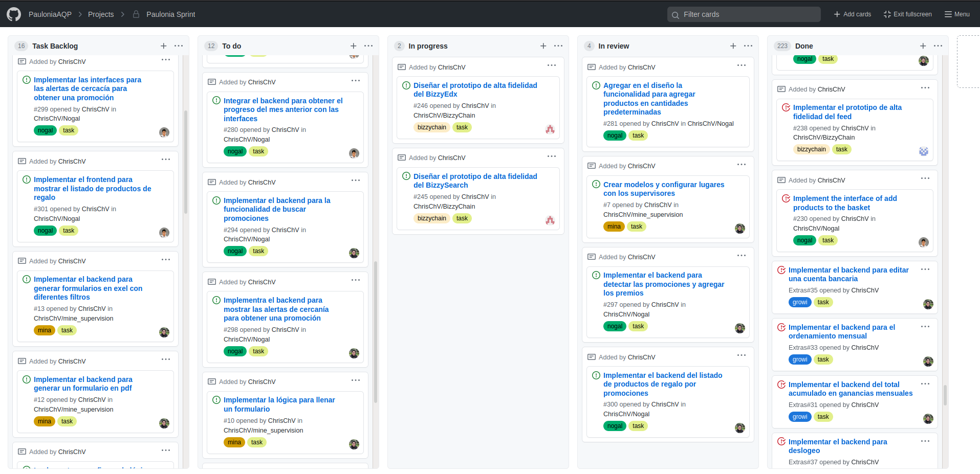Add a card to Done column
The width and height of the screenshot is (980, 474).
click(923, 46)
